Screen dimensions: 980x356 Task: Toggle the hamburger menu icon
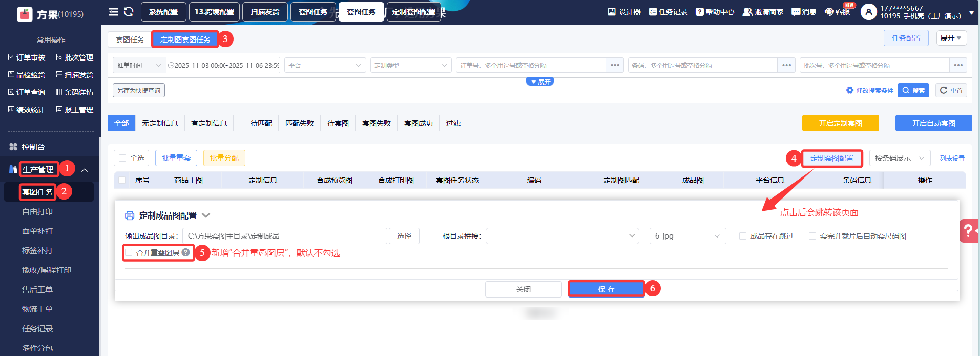point(114,12)
